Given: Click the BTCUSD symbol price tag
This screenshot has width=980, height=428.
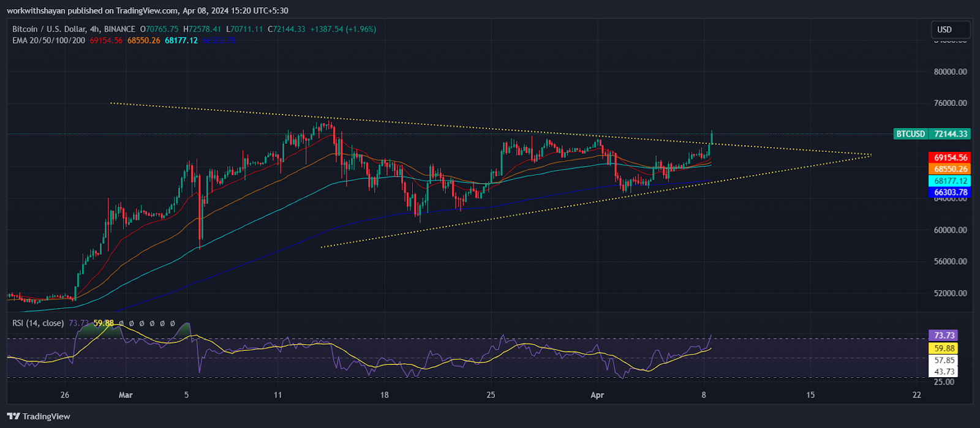Looking at the screenshot, I should [x=910, y=134].
